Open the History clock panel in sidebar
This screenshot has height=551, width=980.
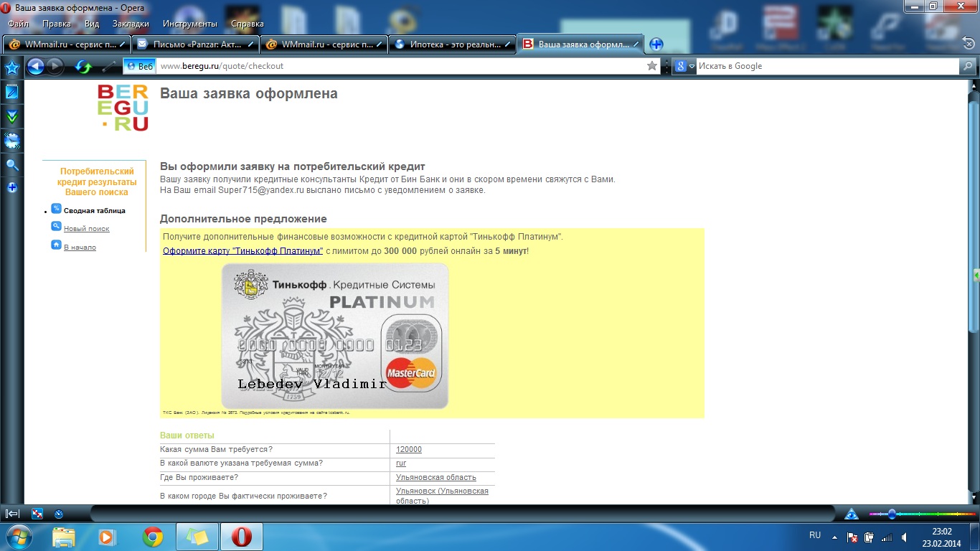[11, 141]
